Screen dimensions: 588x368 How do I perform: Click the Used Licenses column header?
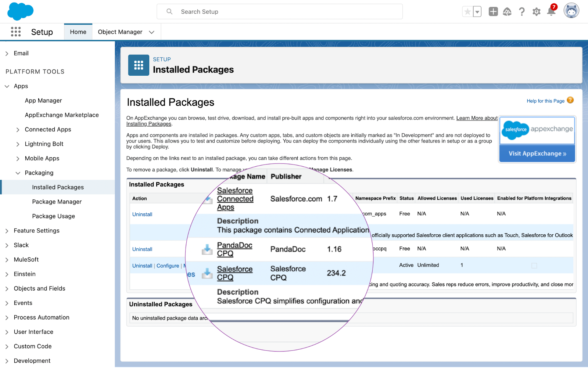pyautogui.click(x=477, y=198)
